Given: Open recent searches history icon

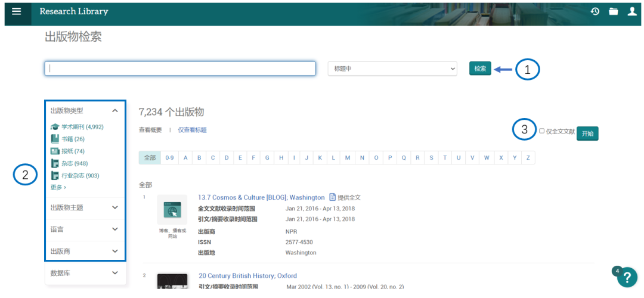Looking at the screenshot, I should click(x=595, y=11).
